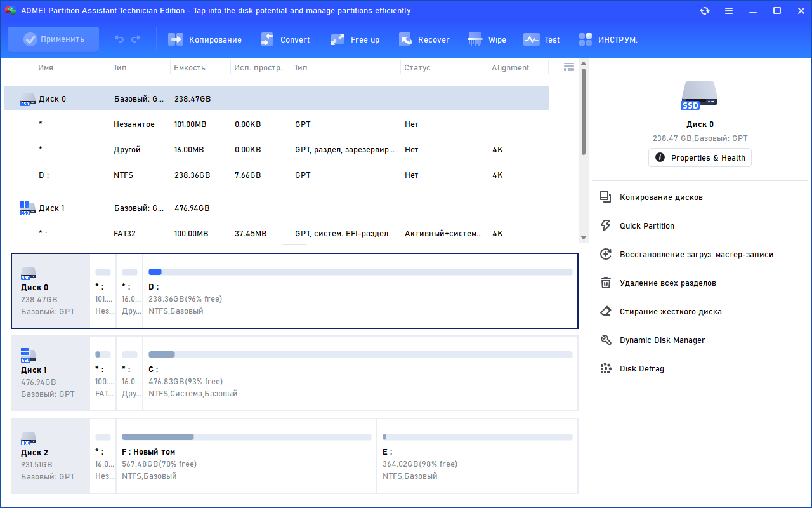812x508 pixels.
Task: Select Диск 0 16MB Другой block
Action: click(x=129, y=291)
